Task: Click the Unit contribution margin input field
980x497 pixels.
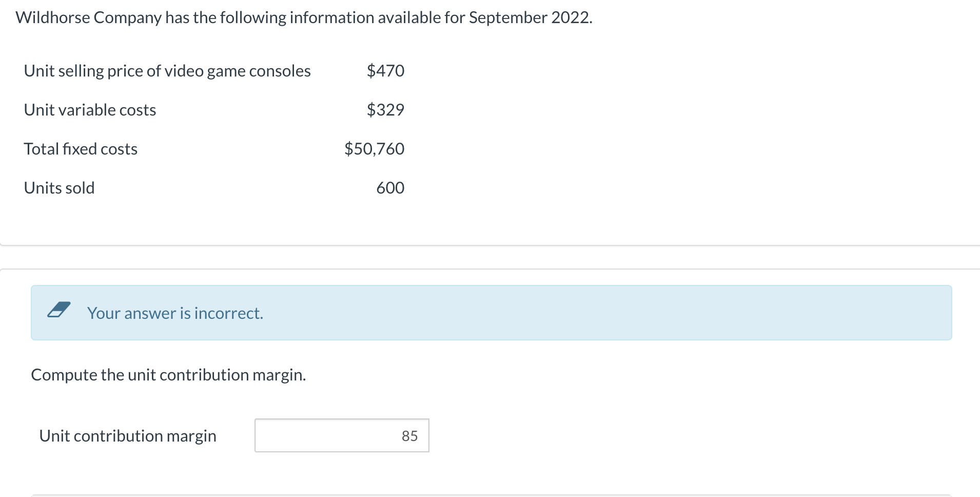Action: point(342,435)
